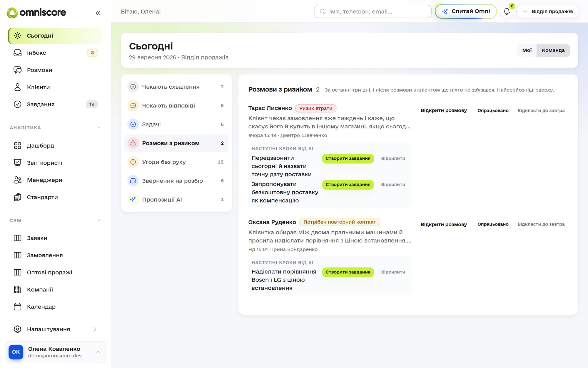Select Чекають схвалення list

(x=176, y=87)
